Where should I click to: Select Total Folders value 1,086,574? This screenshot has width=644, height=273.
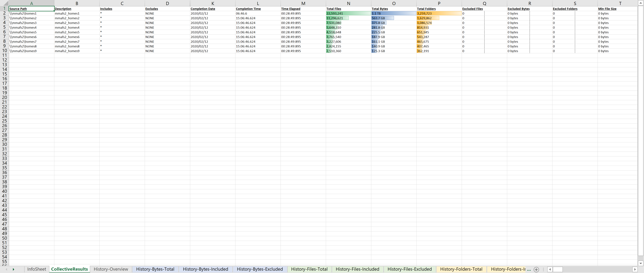pos(439,23)
